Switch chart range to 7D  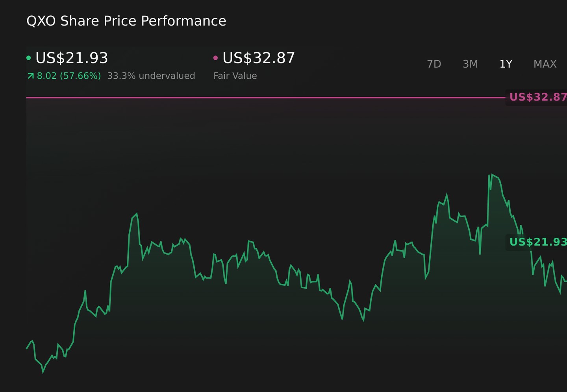point(434,64)
